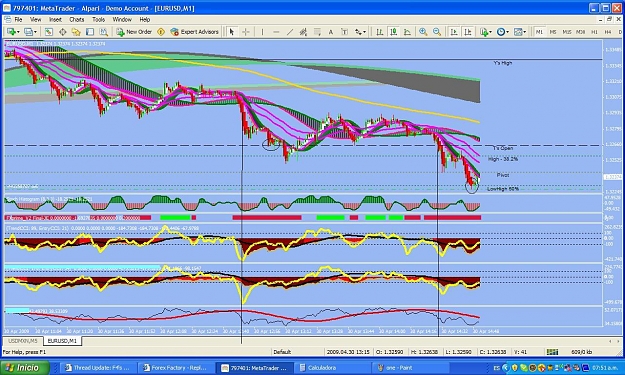Open Thread Update taskbar window
Screen dimensions: 625x375
tap(98, 368)
